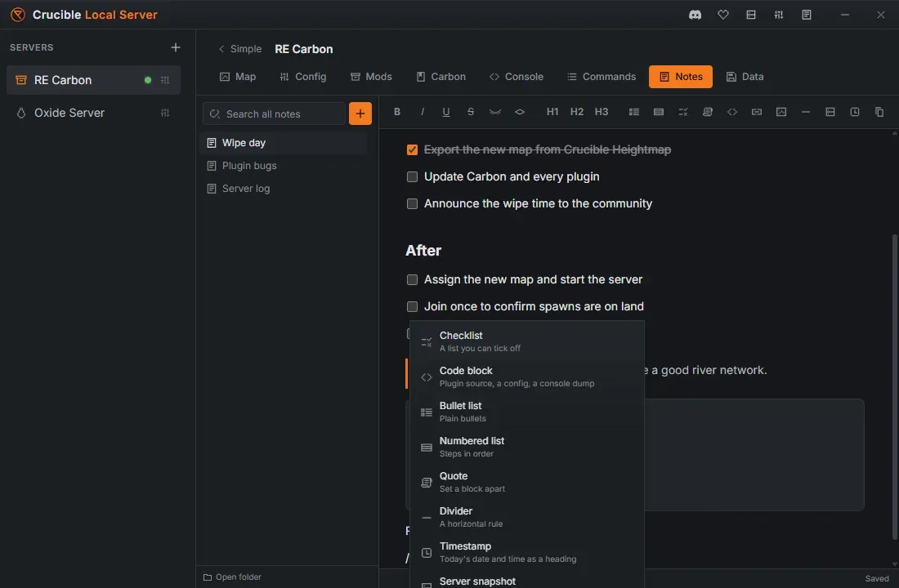Screen dimensions: 899x588
Task: Toggle bold formatting in the notes toolbar
Action: click(396, 112)
